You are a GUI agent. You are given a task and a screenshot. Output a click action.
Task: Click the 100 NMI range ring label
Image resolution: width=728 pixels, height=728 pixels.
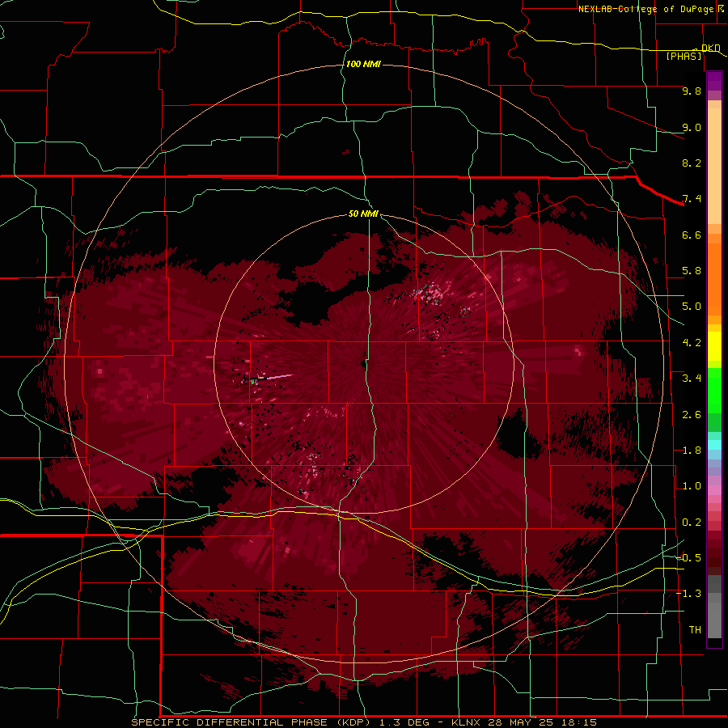pos(363,64)
